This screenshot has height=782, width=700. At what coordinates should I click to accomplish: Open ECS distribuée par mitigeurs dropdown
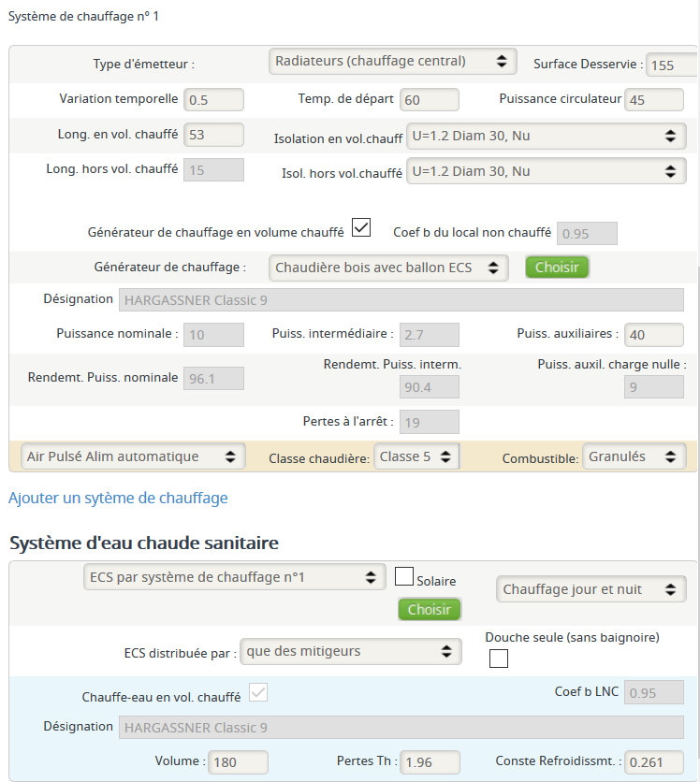click(x=351, y=651)
